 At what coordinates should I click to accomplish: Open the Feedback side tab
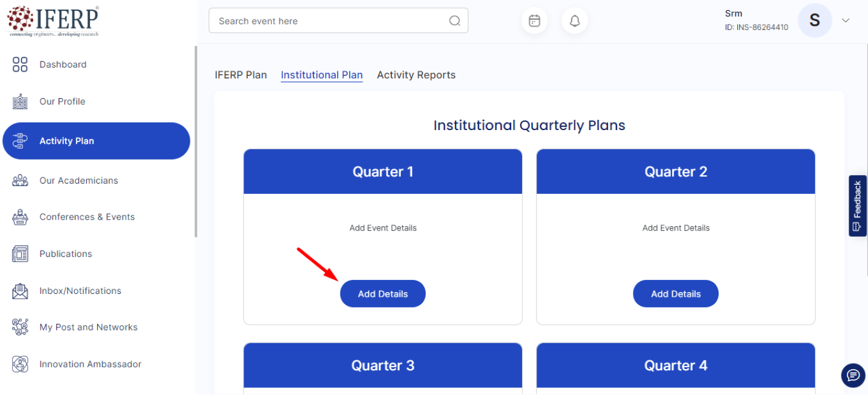[857, 206]
